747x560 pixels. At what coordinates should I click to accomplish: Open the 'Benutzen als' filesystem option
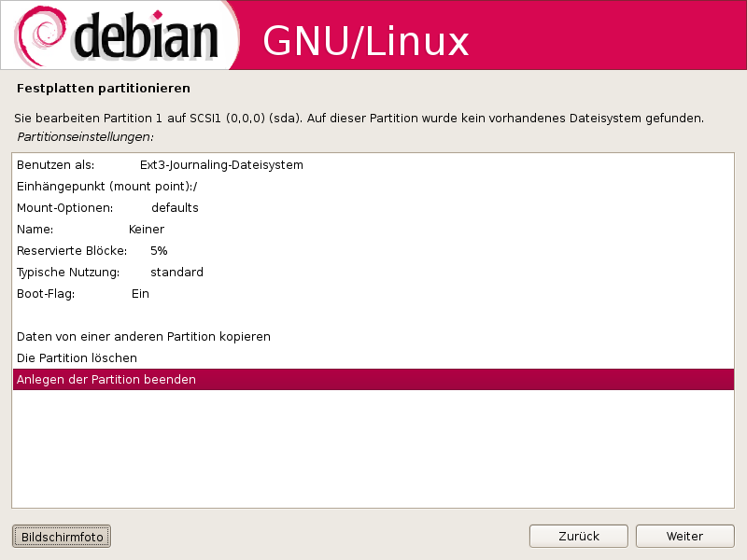tap(160, 165)
